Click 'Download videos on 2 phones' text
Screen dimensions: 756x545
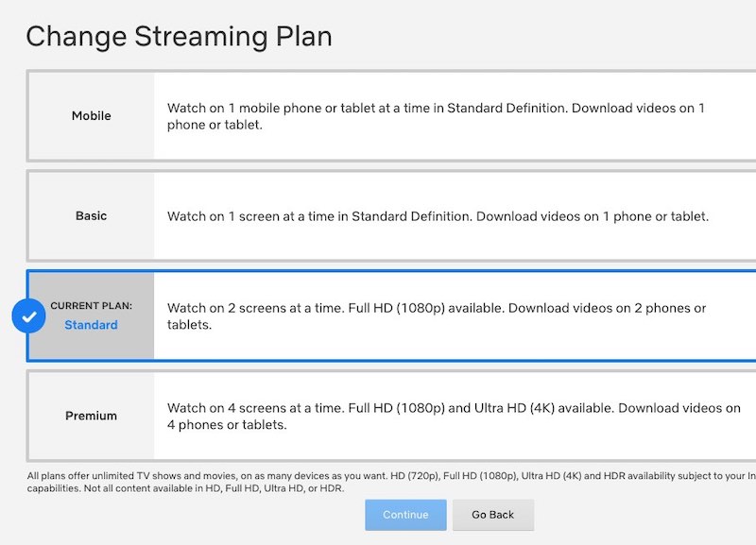607,308
